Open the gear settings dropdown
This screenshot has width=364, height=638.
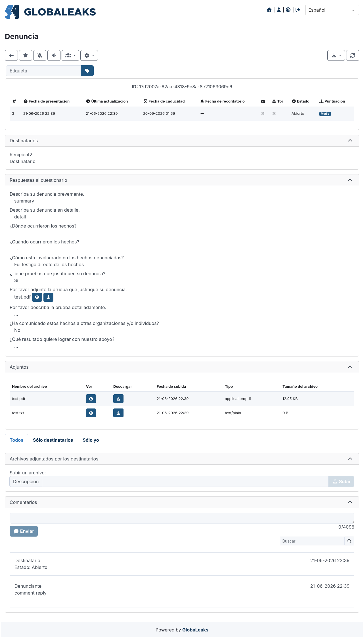pyautogui.click(x=89, y=55)
